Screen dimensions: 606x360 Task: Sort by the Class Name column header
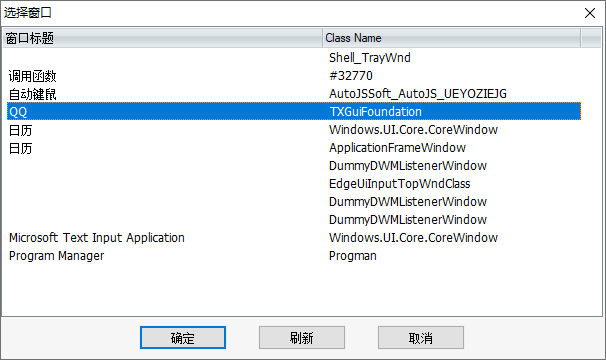coord(451,38)
